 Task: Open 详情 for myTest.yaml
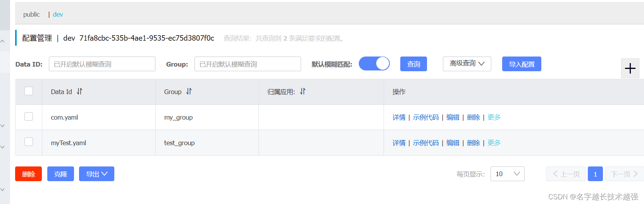coord(399,143)
